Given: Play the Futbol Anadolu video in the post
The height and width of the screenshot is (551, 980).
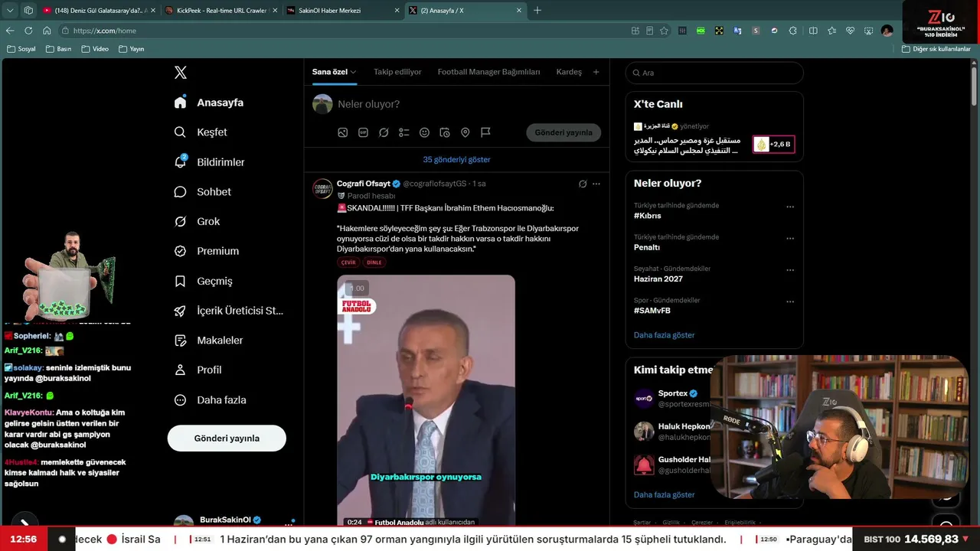Looking at the screenshot, I should pyautogui.click(x=426, y=400).
